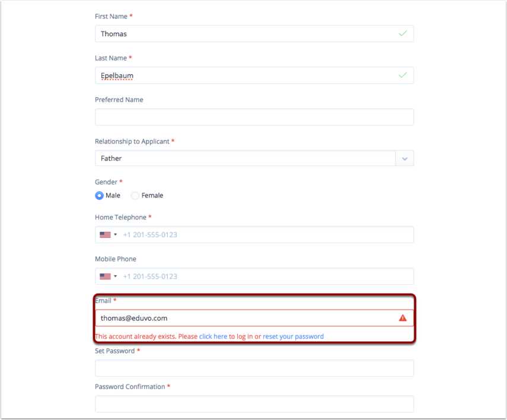Viewport: 507px width, 420px height.
Task: Open the 'reset your password' link
Action: (293, 336)
